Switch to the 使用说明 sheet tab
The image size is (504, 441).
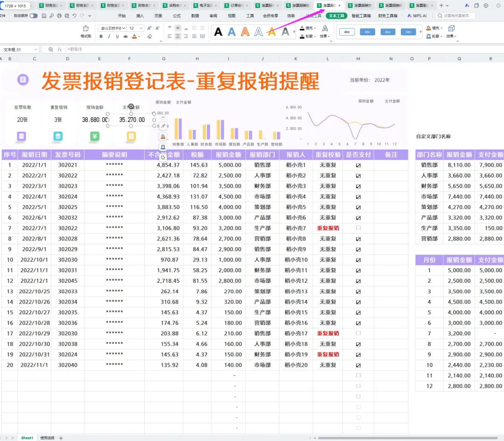tap(47, 438)
